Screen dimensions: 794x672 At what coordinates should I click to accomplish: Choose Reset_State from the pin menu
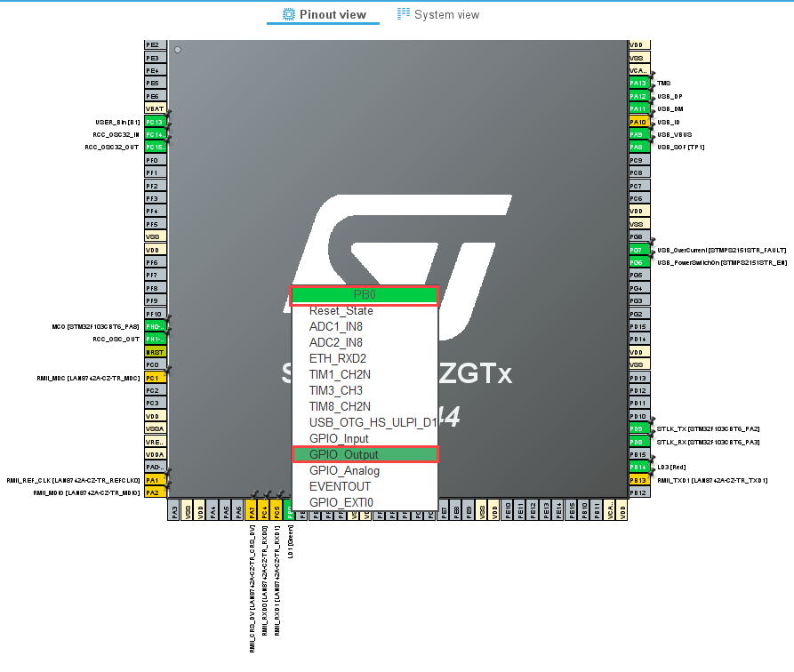click(x=341, y=311)
